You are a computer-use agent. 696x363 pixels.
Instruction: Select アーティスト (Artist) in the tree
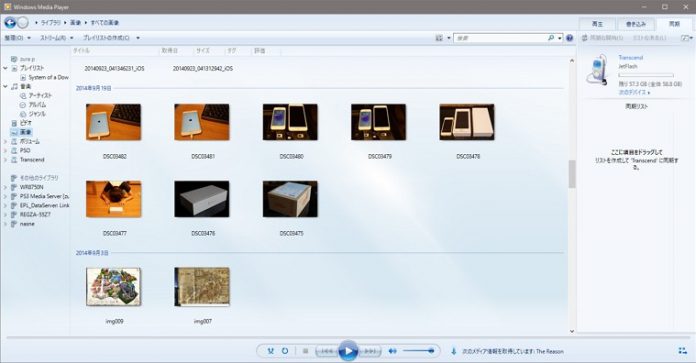click(36, 95)
